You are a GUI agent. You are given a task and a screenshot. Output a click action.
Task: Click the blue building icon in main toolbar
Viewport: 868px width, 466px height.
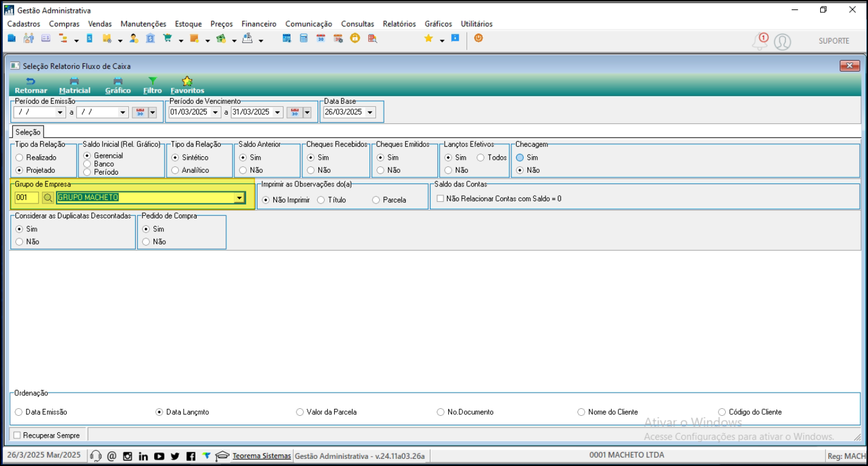click(x=11, y=38)
